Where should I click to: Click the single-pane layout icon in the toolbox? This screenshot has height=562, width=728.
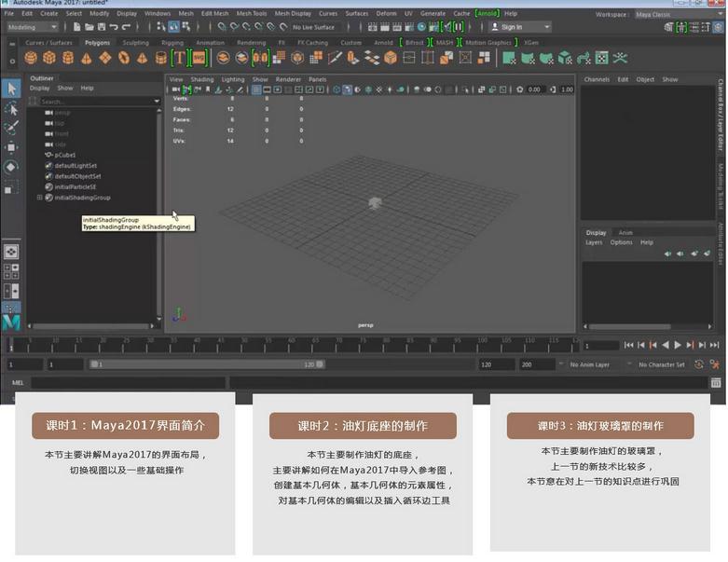(x=11, y=252)
